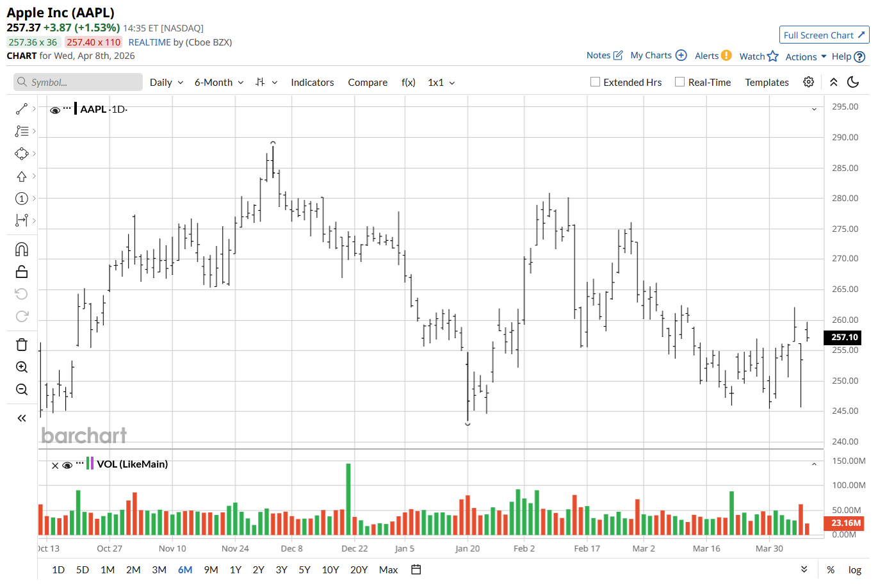This screenshot has width=878, height=588.
Task: Click the Notes pencil icon
Action: coord(618,55)
